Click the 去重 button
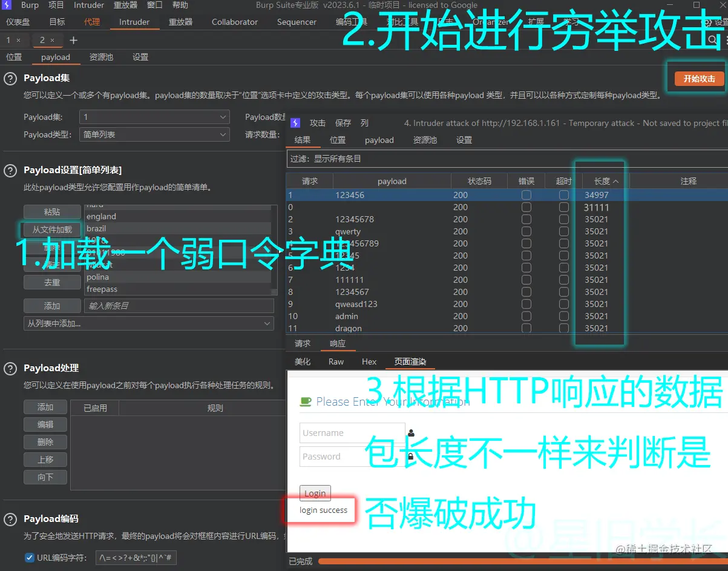 coord(52,282)
